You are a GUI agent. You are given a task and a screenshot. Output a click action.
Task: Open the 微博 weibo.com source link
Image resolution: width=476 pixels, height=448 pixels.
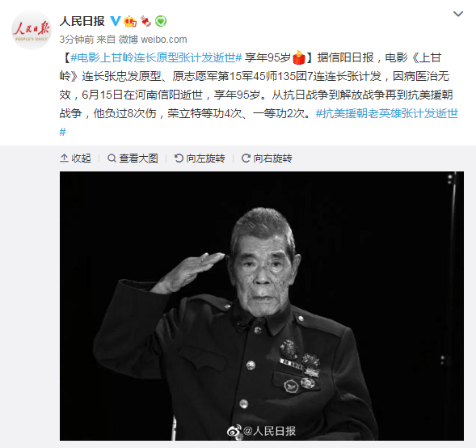click(153, 39)
